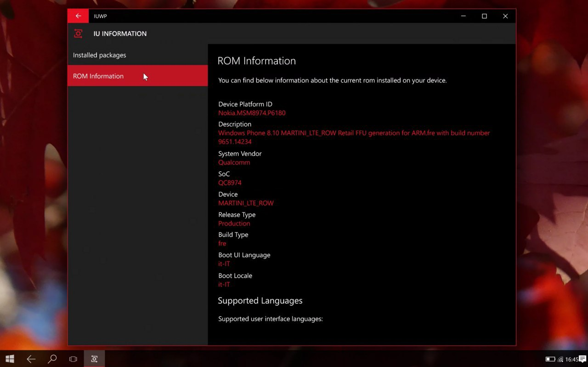Screen dimensions: 588x367
Task: Click the red back arrow in title bar
Action: (78, 16)
